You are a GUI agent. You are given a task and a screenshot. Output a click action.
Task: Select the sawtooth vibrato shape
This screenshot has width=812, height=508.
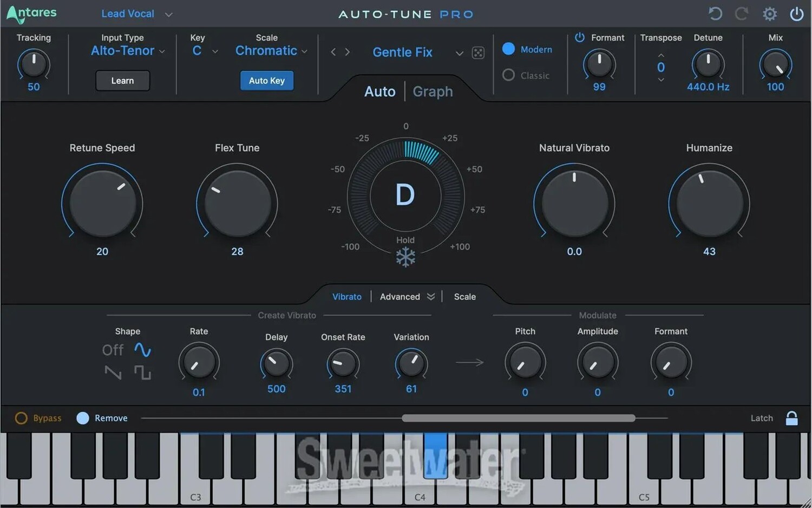pos(113,373)
